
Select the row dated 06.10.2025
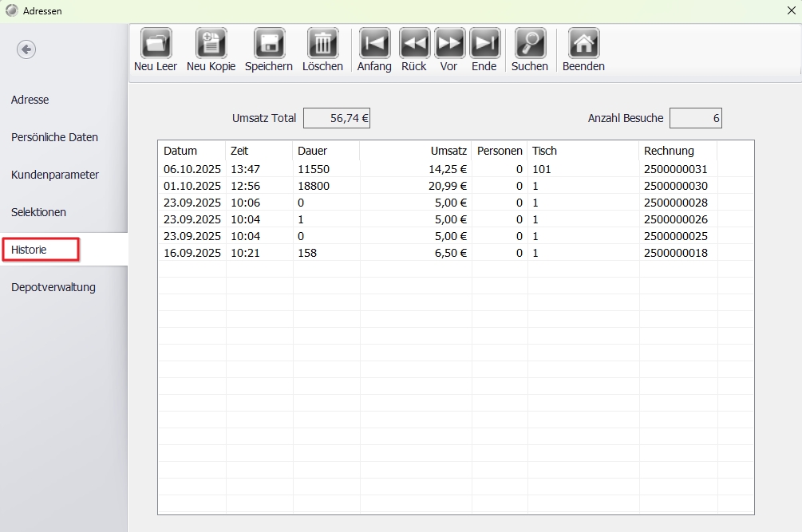[456, 169]
